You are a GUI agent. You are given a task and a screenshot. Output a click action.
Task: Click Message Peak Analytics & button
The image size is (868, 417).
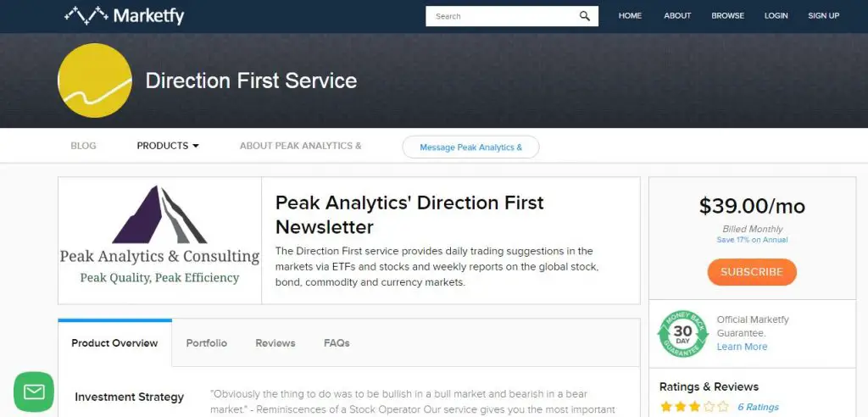click(x=470, y=147)
